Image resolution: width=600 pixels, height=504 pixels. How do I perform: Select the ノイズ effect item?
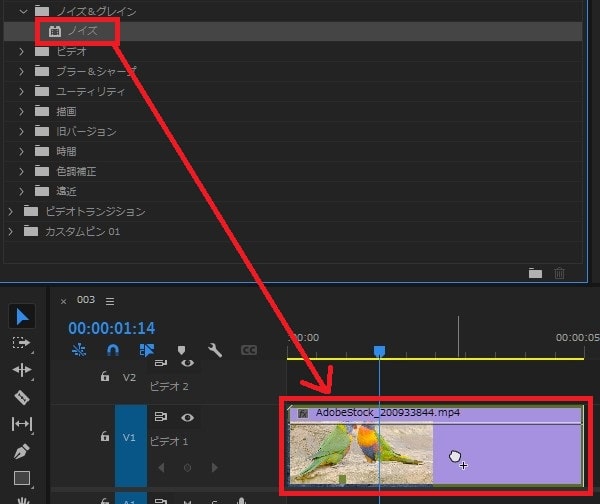point(82,31)
